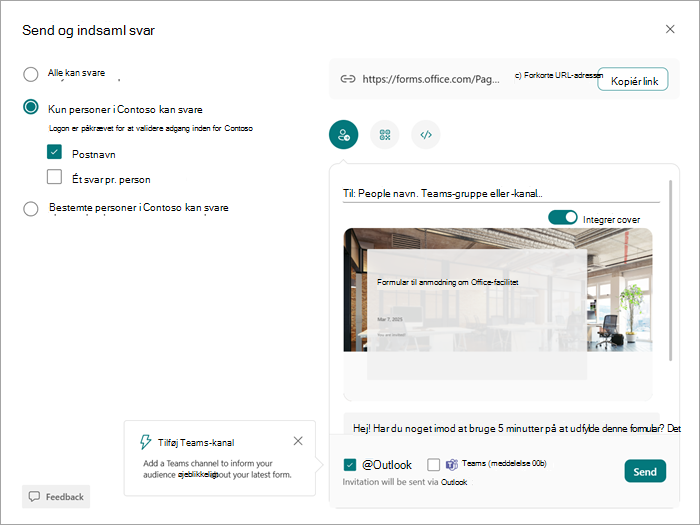Click the Tilføj Teams-kanal heading

click(x=196, y=442)
